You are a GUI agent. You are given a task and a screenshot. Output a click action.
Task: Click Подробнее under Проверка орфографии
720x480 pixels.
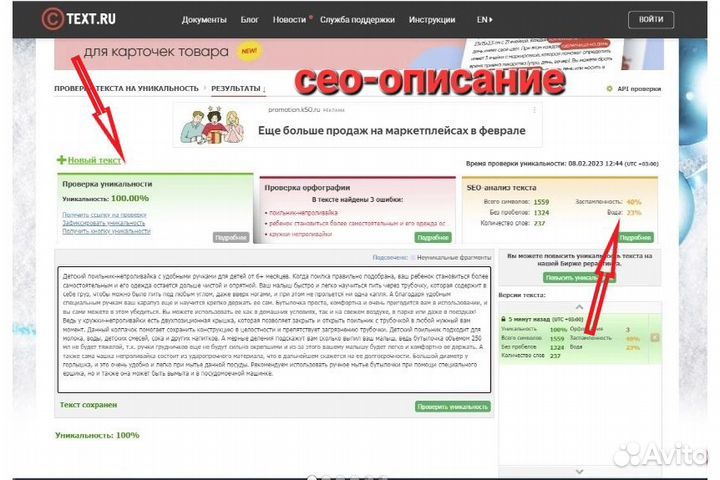point(433,237)
